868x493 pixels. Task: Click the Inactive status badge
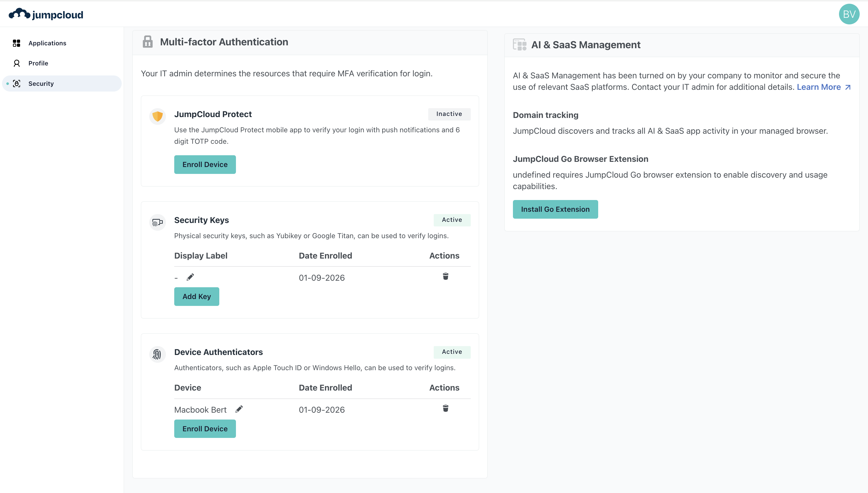[x=449, y=114]
